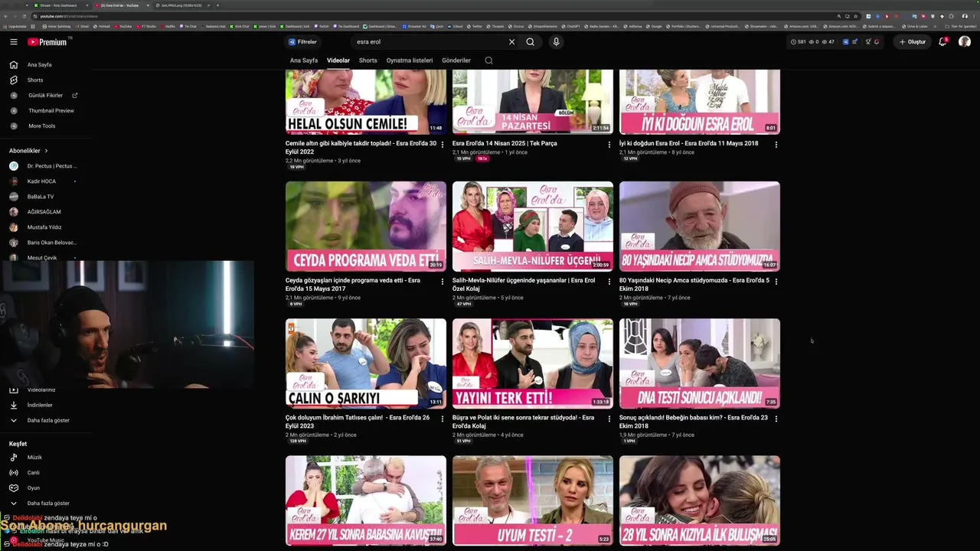Clear the search box with the X icon
980x551 pixels.
point(511,42)
